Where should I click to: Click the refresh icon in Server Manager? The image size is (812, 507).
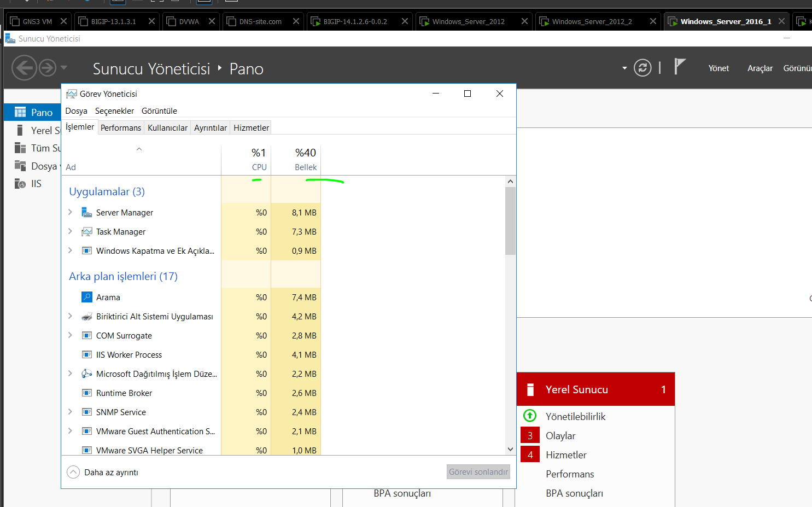point(642,68)
